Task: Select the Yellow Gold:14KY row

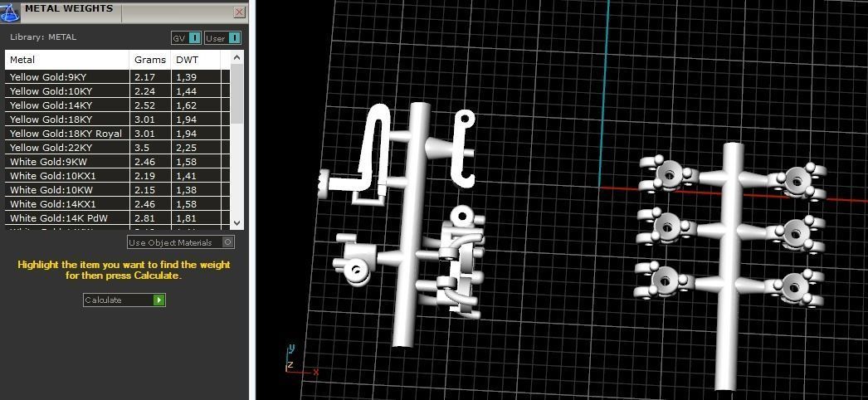Action: click(117, 105)
